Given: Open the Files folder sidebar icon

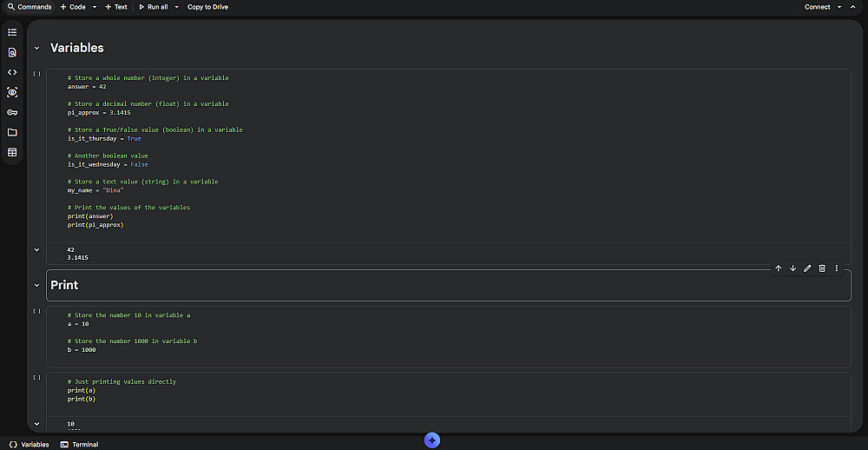Looking at the screenshot, I should point(12,132).
